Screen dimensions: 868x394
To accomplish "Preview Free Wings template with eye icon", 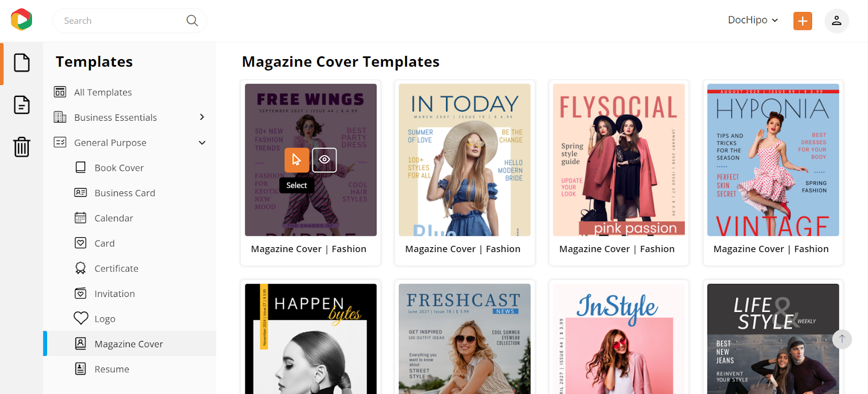I will click(x=324, y=160).
